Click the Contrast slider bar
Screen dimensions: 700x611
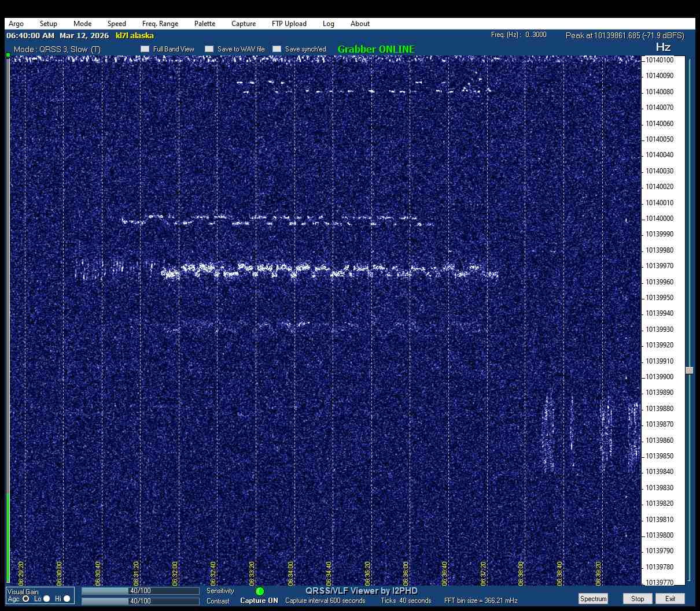(140, 601)
